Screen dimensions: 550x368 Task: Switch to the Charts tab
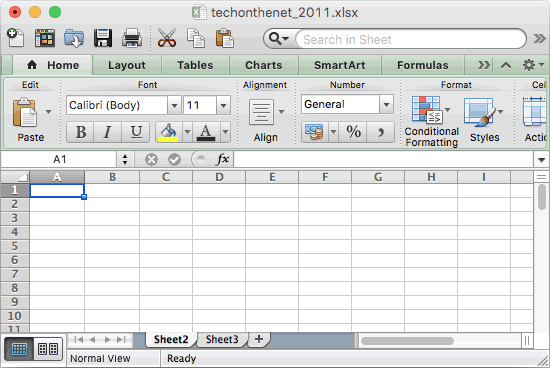pyautogui.click(x=263, y=65)
